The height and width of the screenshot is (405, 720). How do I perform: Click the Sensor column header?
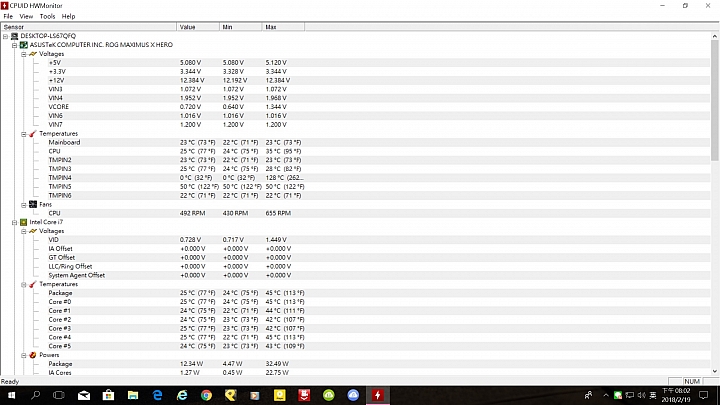coord(89,27)
